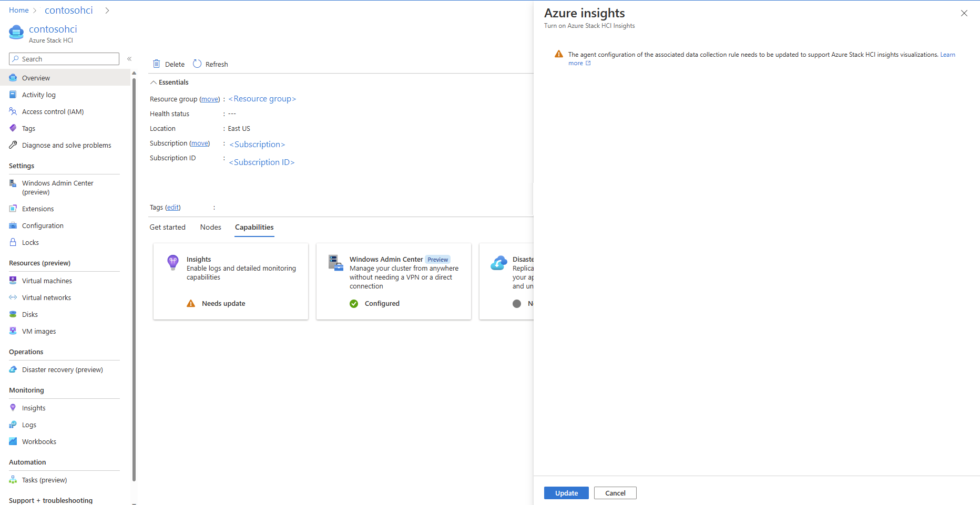Open the Locks padlock icon
The width and height of the screenshot is (980, 505).
pos(13,242)
